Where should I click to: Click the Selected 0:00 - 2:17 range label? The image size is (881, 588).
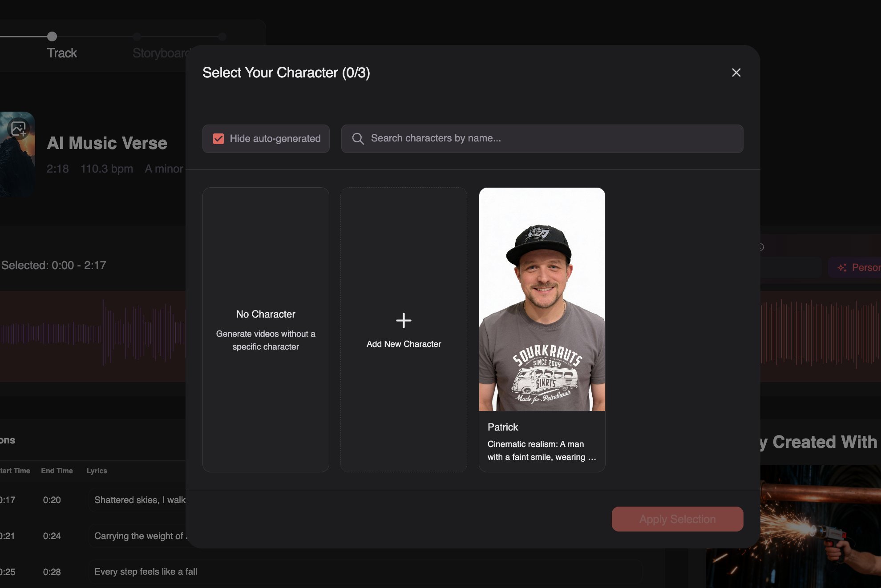pos(53,265)
